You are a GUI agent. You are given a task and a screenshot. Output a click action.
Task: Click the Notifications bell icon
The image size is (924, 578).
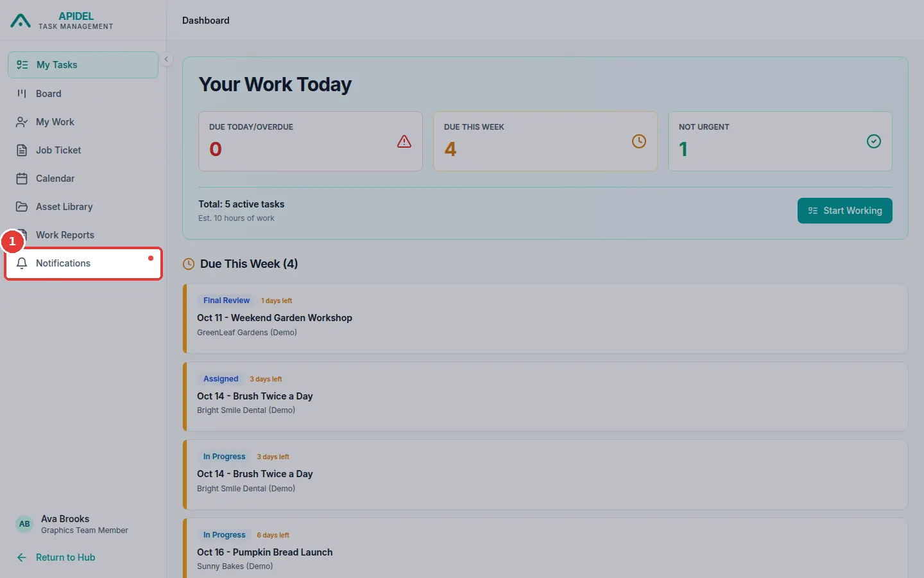[22, 263]
